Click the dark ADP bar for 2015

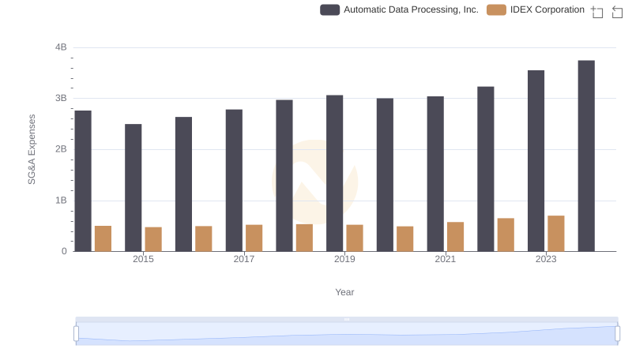tap(133, 188)
